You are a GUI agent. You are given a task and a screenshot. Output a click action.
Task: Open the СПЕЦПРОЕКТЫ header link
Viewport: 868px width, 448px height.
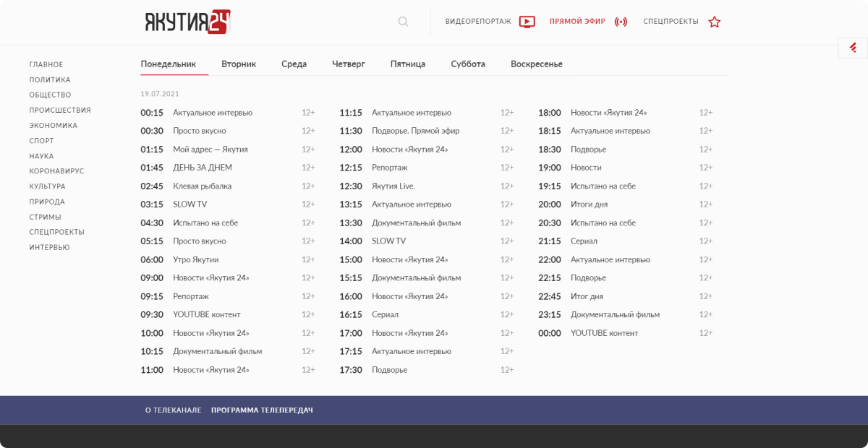671,22
